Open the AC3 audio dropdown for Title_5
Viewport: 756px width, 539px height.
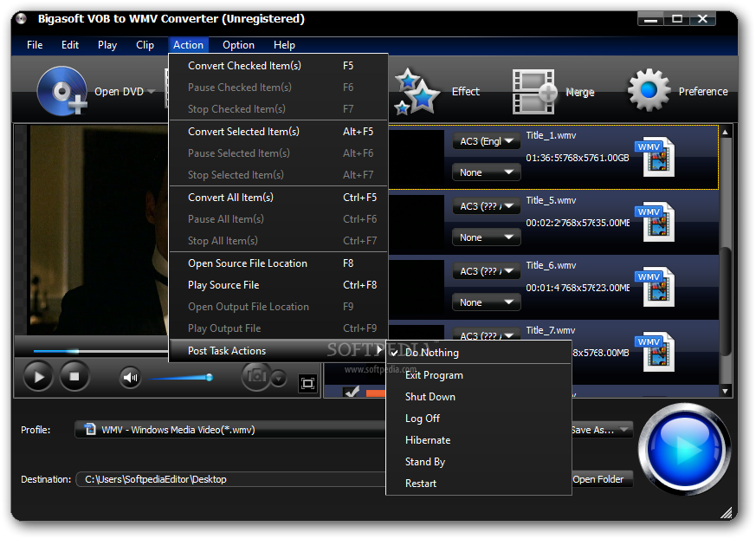click(x=486, y=206)
